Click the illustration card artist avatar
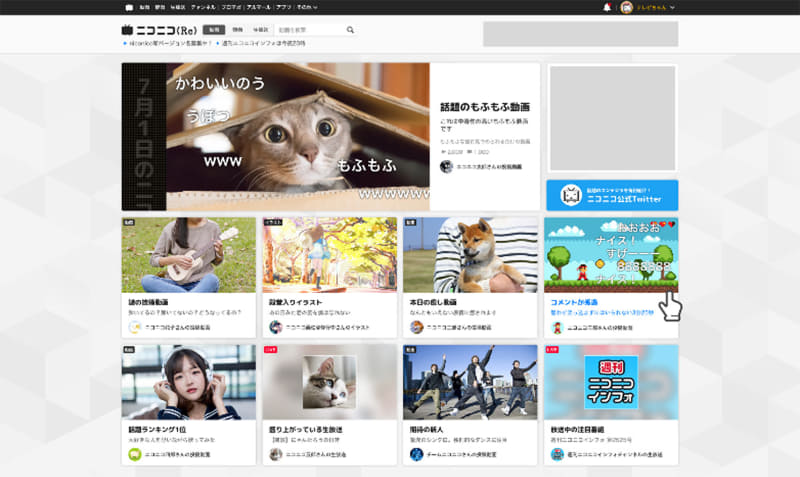This screenshot has height=477, width=800. [276, 327]
